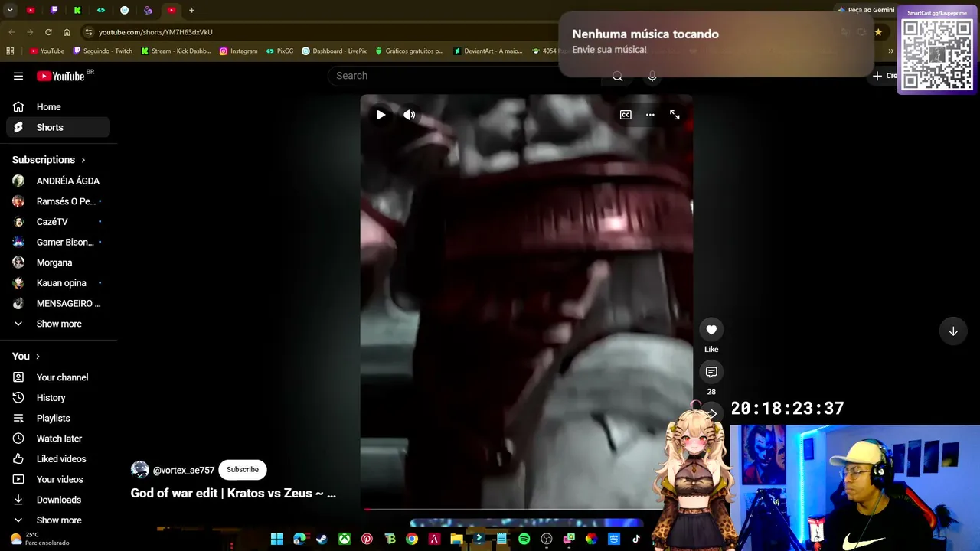
Task: Expand Show more under You section
Action: 58,520
